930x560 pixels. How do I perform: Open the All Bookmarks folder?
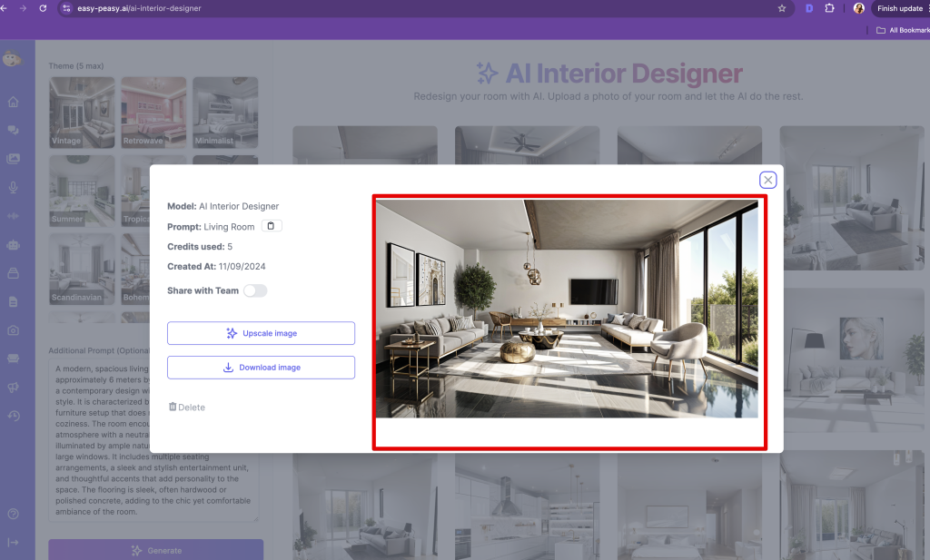click(x=901, y=30)
